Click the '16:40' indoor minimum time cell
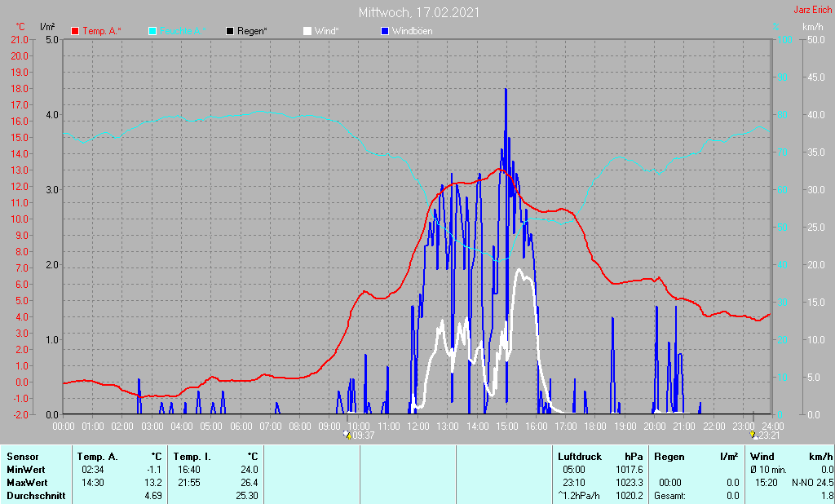This screenshot has width=835, height=504. 189,470
